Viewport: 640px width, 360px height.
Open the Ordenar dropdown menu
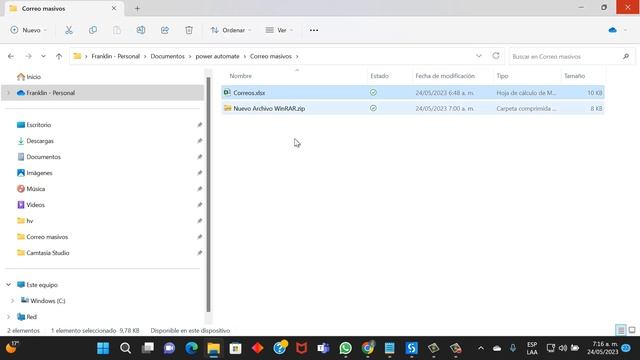pos(231,30)
